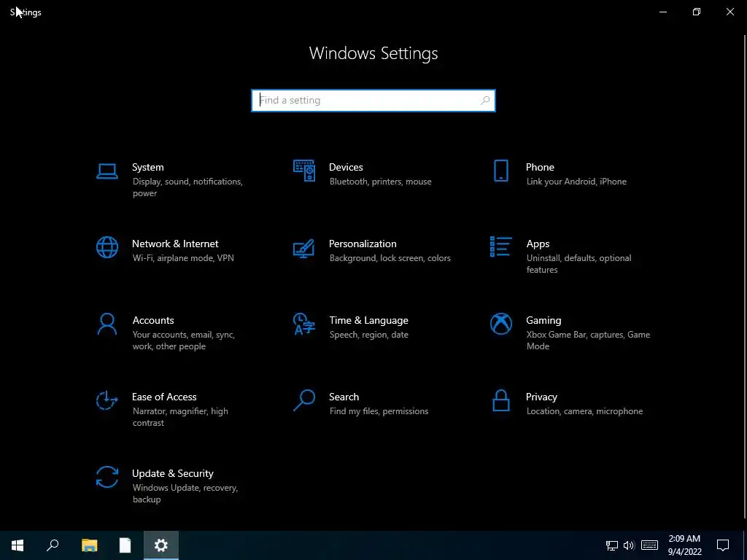747x560 pixels.
Task: Click the Devices keyboard-speaker icon
Action: click(x=304, y=171)
